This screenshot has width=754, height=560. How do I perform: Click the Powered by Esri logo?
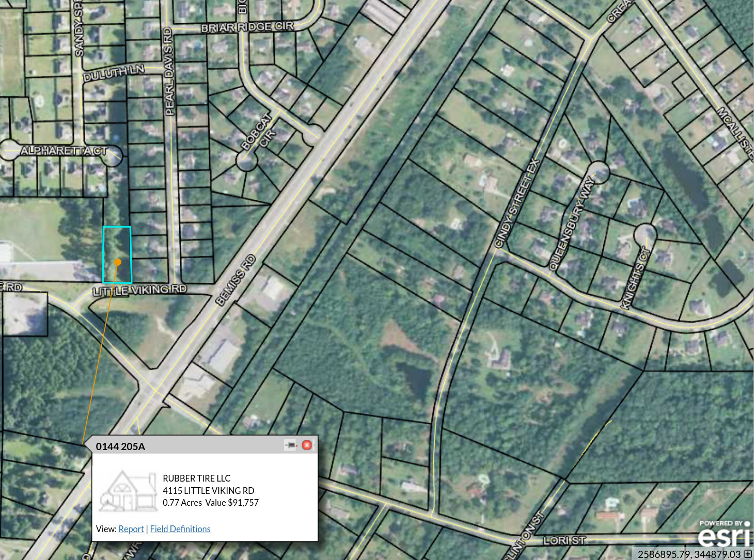(724, 534)
